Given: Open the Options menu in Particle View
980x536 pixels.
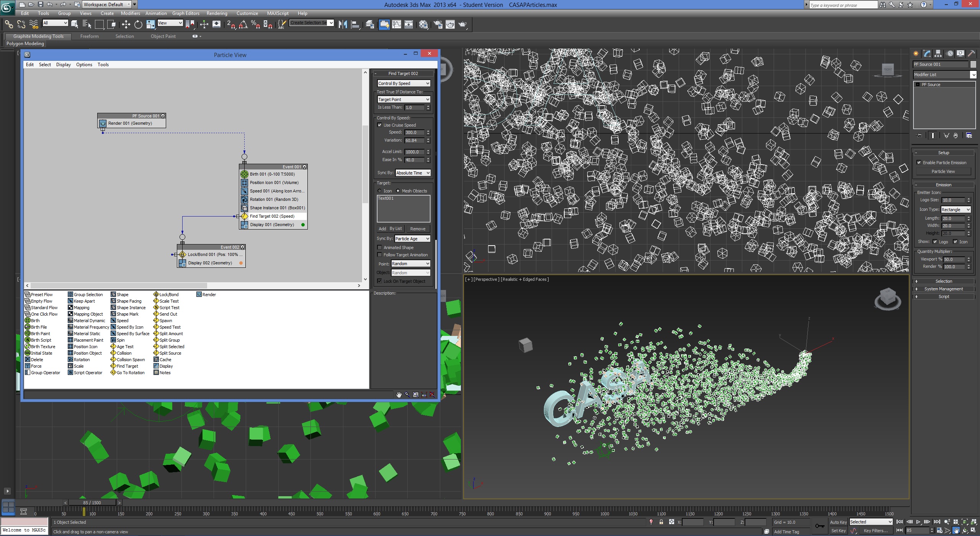Looking at the screenshot, I should 84,65.
